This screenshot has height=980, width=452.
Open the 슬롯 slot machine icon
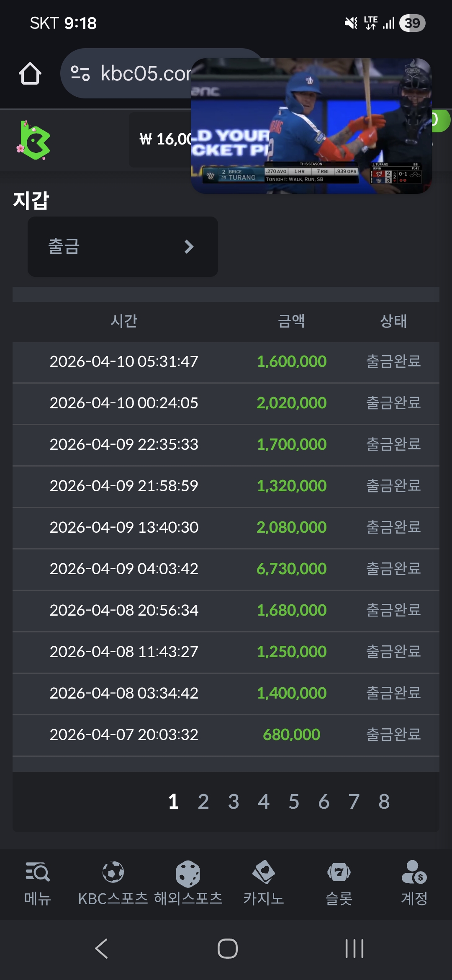pos(339,872)
